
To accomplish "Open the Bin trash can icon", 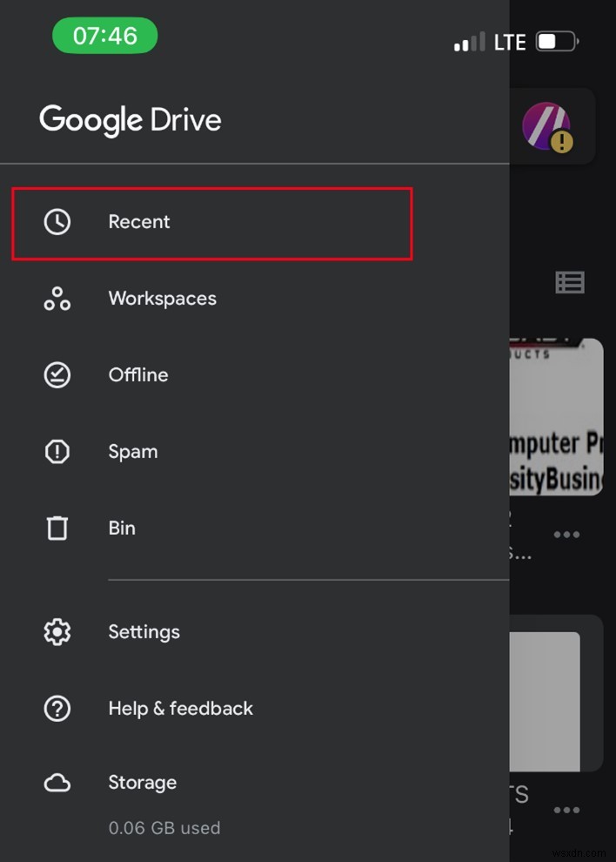I will tap(57, 528).
